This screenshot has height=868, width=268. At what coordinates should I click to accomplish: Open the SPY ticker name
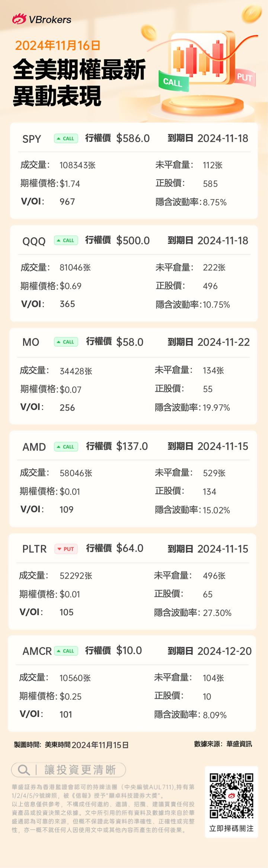point(32,139)
